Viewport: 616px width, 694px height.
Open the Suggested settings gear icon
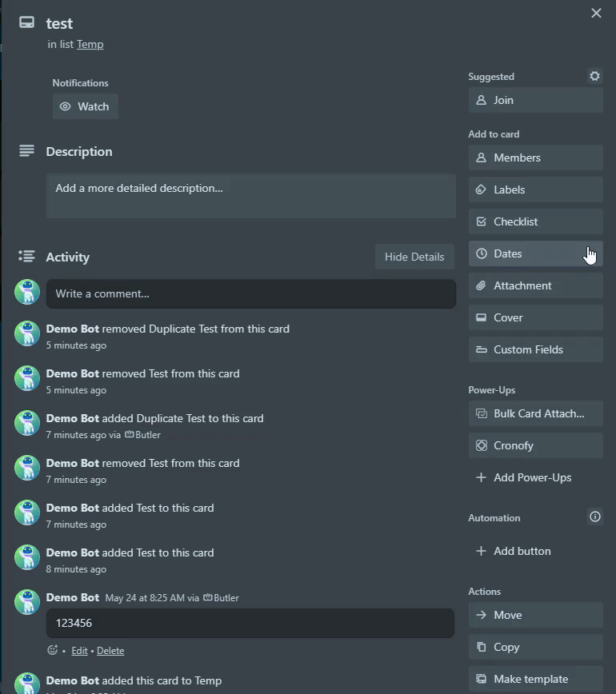(x=594, y=76)
